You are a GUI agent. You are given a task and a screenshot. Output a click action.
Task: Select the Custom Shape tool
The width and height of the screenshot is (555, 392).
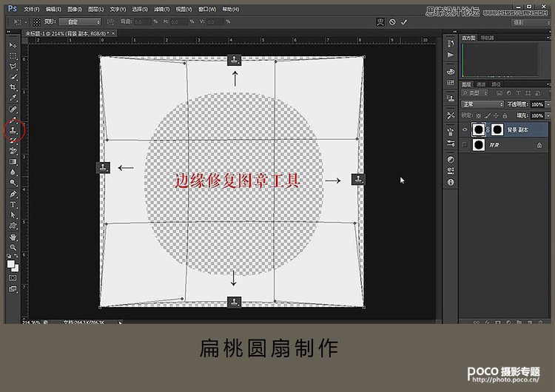[13, 226]
